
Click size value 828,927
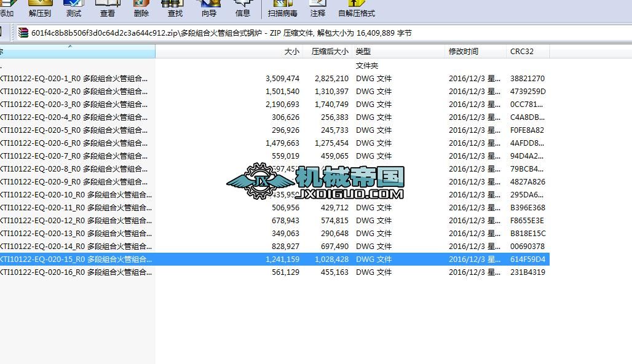[x=285, y=246]
